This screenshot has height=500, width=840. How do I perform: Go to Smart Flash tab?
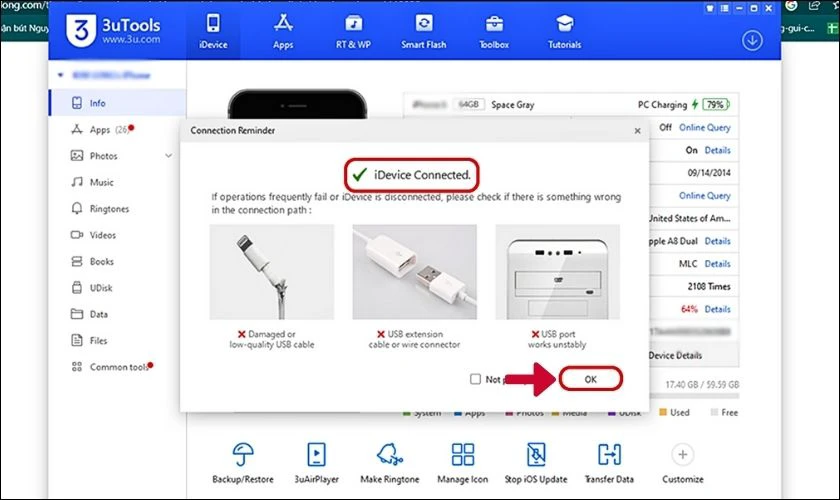423,31
